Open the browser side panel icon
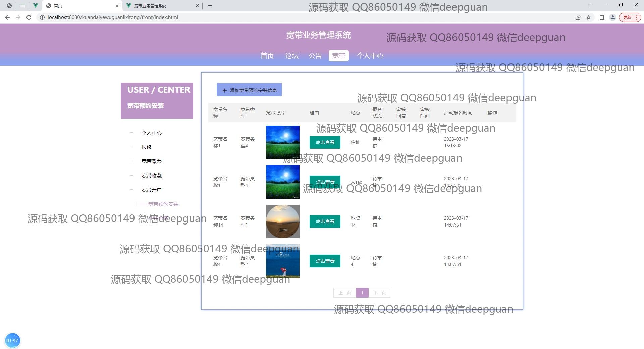This screenshot has width=644, height=349. (x=602, y=17)
